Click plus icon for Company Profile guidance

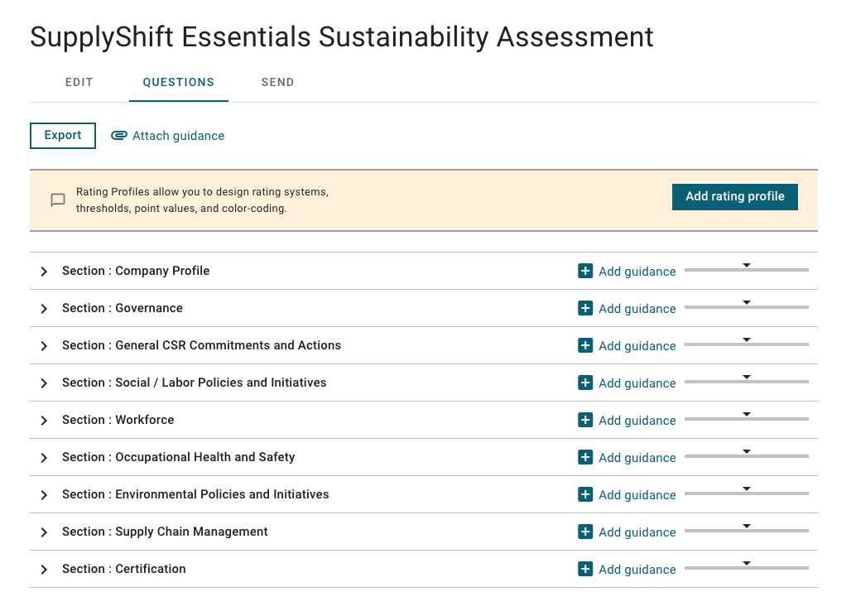tap(585, 271)
